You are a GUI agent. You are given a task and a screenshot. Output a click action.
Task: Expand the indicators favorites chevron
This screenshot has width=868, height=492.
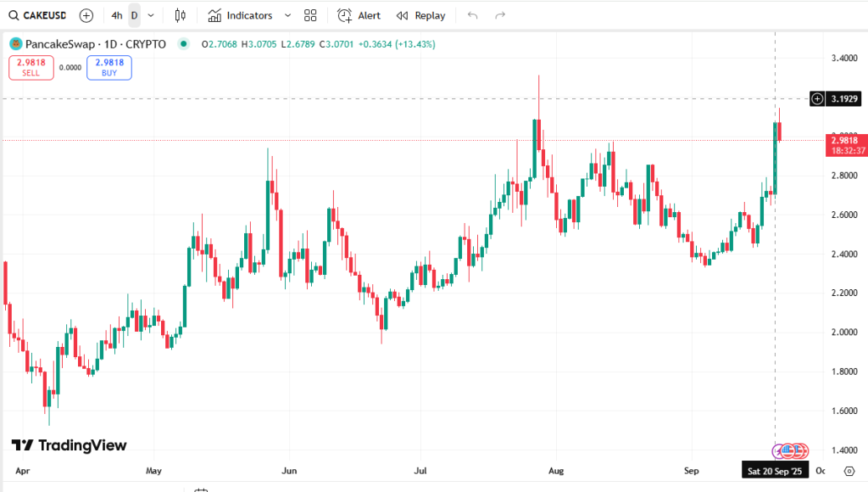tap(287, 15)
